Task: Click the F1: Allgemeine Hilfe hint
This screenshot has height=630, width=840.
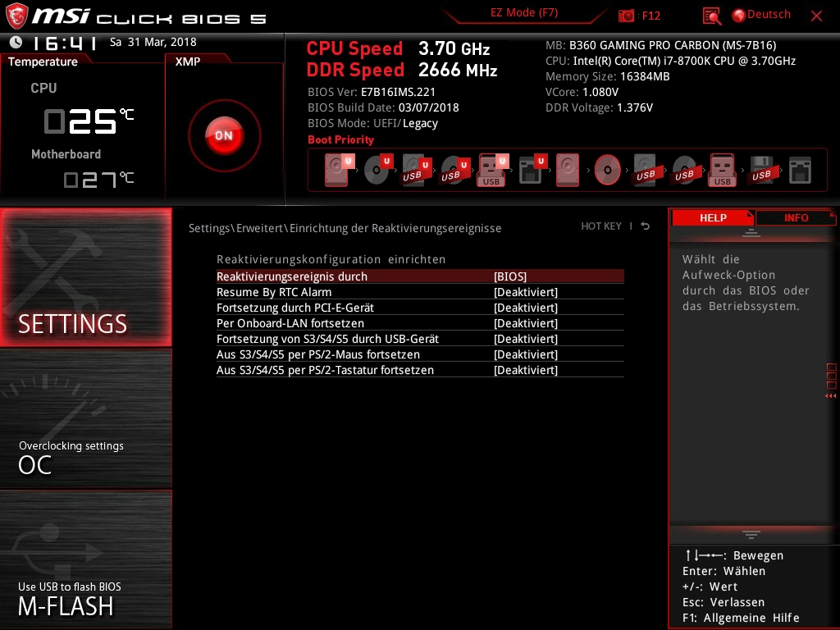Action: 741,618
